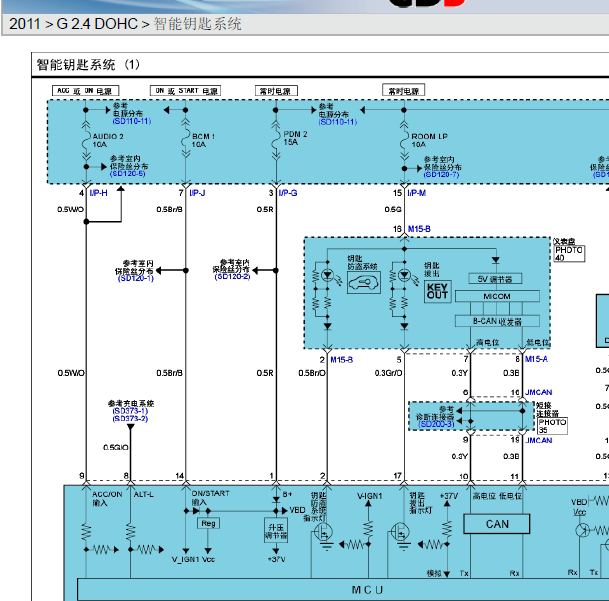Follow the SD120-7 link near ROOM LP fuse
The image size is (609, 601).
(441, 174)
